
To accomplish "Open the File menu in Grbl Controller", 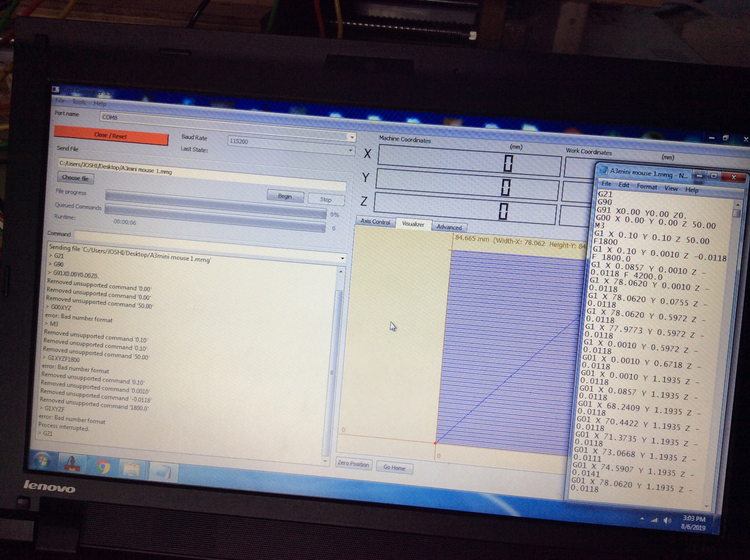I will (x=60, y=101).
